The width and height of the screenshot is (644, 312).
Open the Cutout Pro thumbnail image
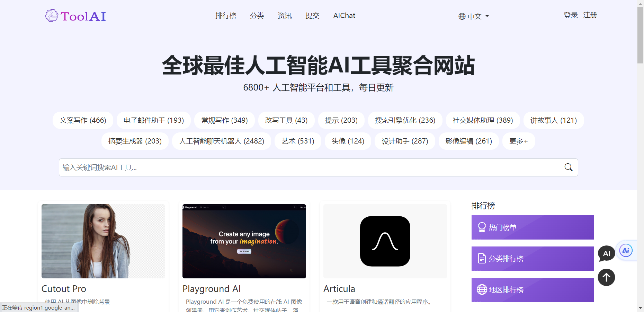tap(103, 241)
